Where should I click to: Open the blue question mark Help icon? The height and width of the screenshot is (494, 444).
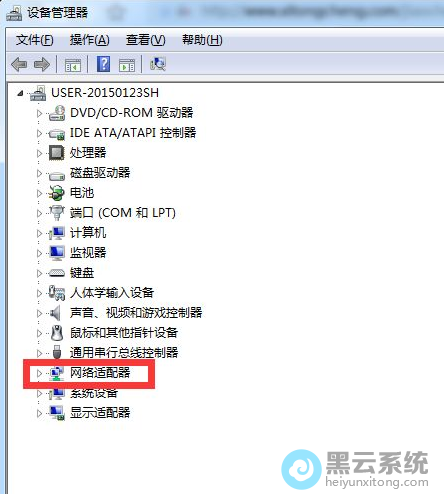tap(104, 64)
